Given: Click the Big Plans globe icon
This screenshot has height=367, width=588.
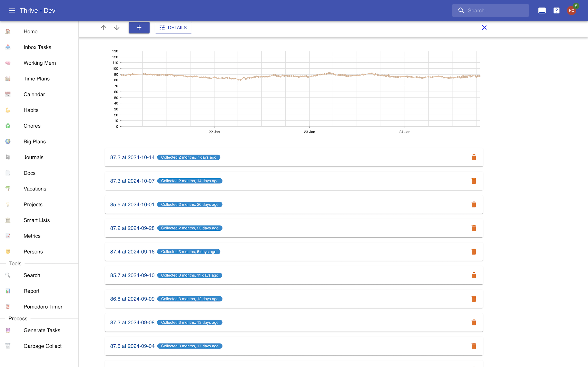Looking at the screenshot, I should point(8,141).
